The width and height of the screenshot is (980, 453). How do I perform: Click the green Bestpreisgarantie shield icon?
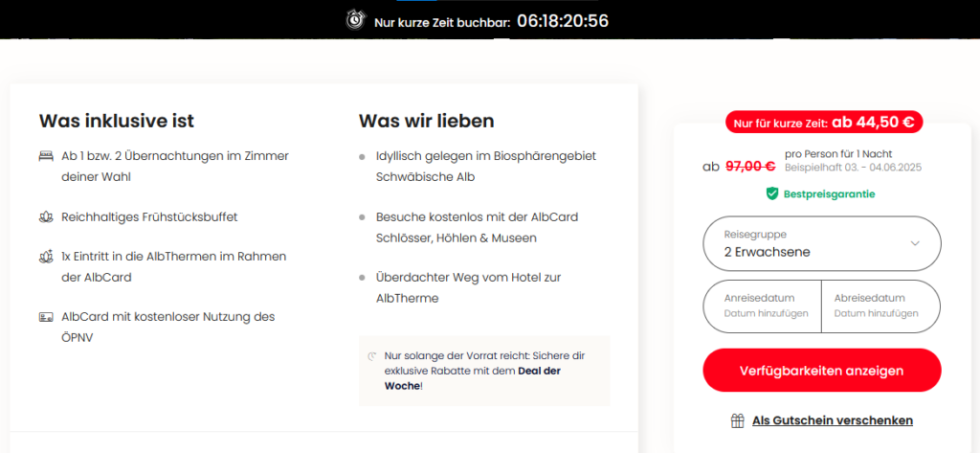[772, 194]
